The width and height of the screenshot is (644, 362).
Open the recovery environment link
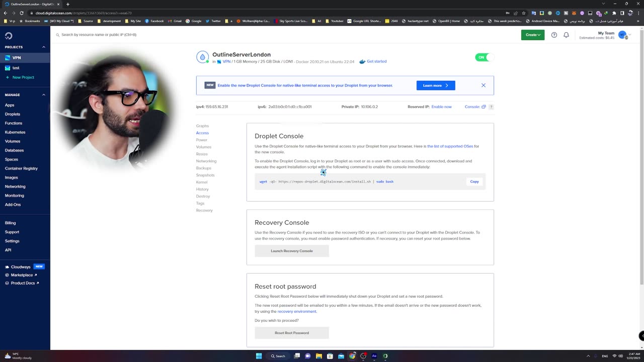[297, 311]
